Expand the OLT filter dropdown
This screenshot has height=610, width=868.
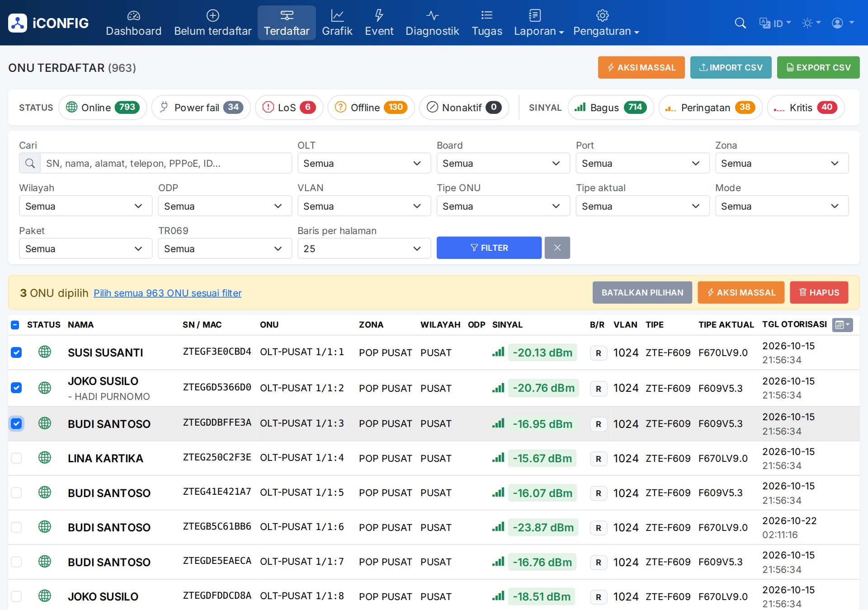click(364, 163)
